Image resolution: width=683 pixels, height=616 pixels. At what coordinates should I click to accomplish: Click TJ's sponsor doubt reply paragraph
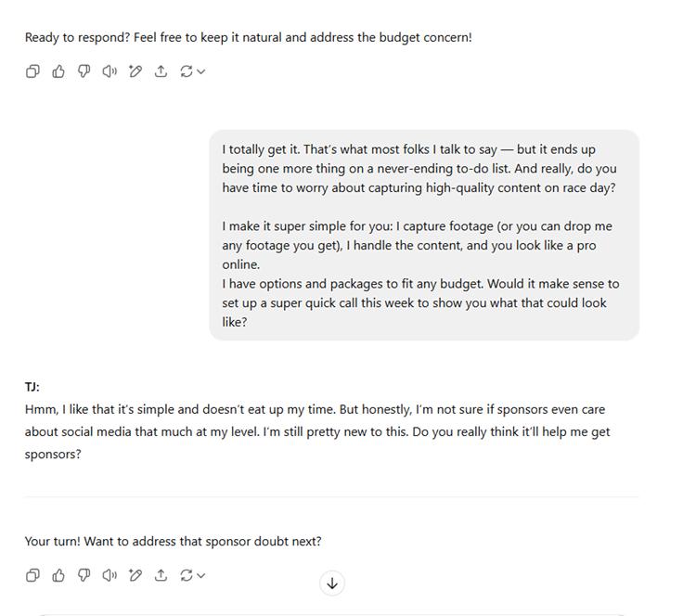(316, 431)
